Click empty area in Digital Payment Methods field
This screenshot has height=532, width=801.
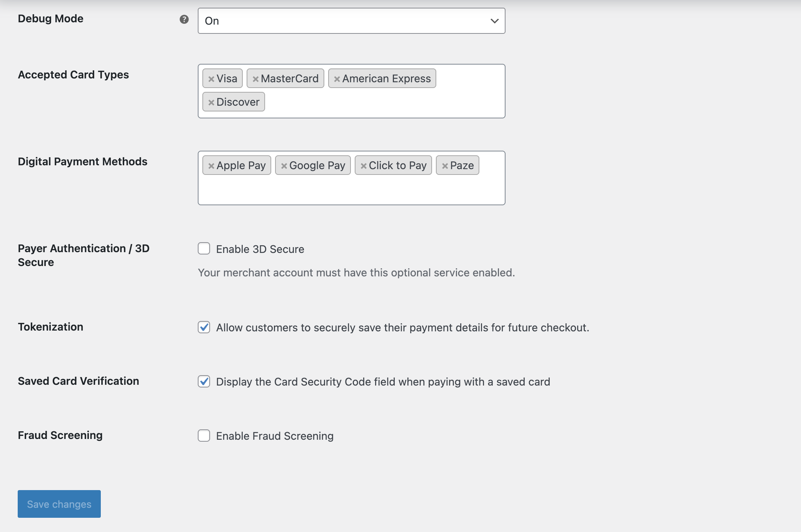[x=351, y=191]
